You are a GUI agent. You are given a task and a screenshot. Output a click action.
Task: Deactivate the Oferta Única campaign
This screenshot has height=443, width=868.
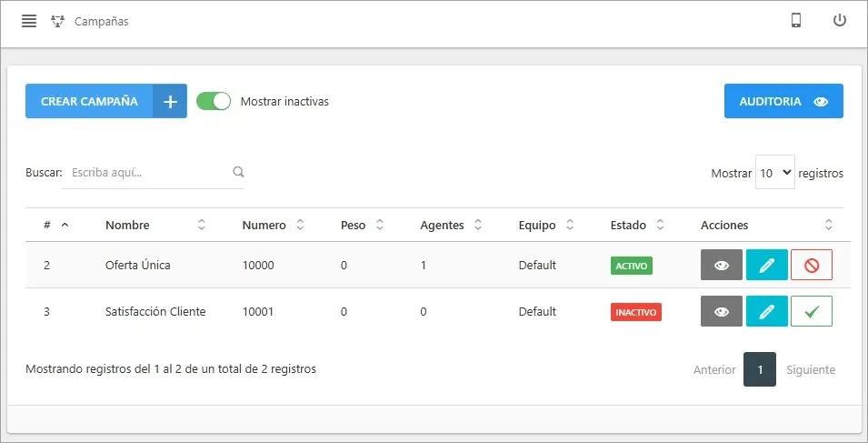(812, 265)
